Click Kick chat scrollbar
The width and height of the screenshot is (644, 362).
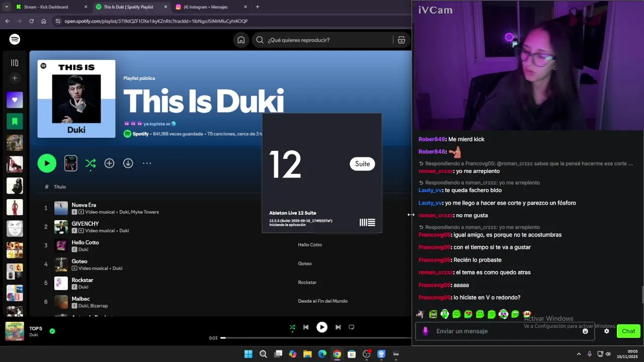(642, 295)
